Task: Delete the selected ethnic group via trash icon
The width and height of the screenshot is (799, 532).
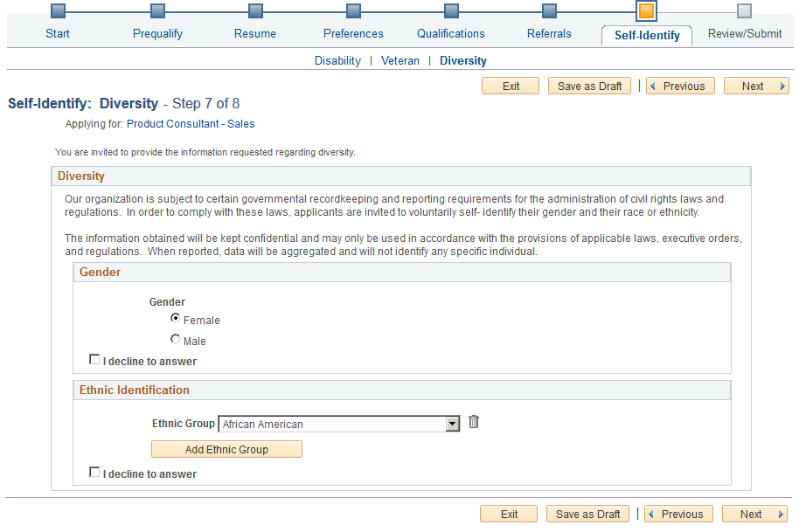Action: coord(474,422)
